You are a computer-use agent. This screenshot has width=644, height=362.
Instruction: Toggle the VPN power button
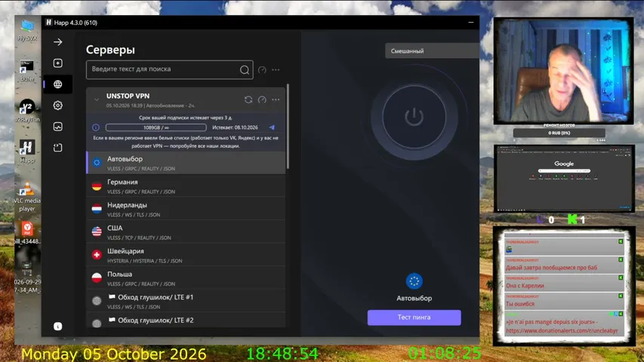click(414, 117)
